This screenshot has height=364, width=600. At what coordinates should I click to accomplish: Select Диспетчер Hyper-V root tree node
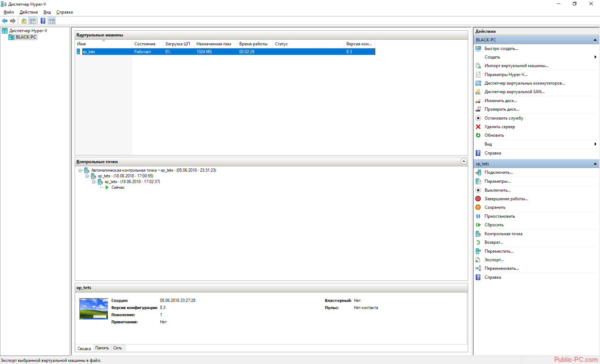(x=28, y=31)
